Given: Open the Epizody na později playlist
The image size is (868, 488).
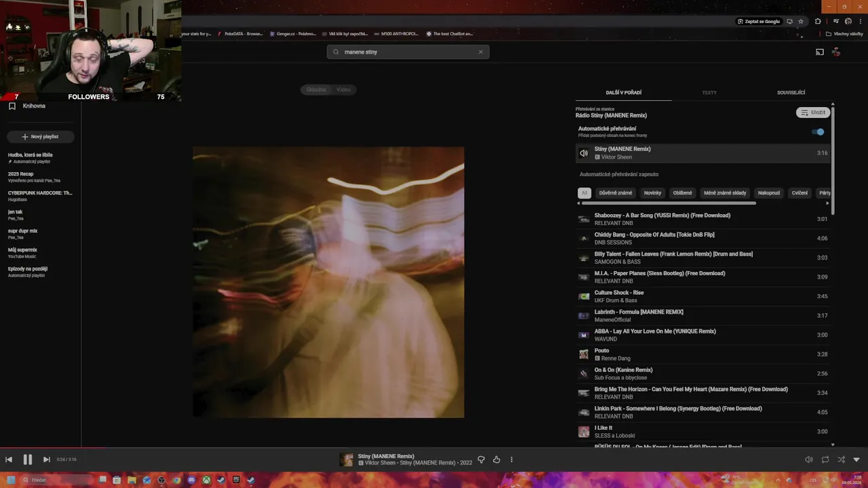Looking at the screenshot, I should pyautogui.click(x=40, y=272).
